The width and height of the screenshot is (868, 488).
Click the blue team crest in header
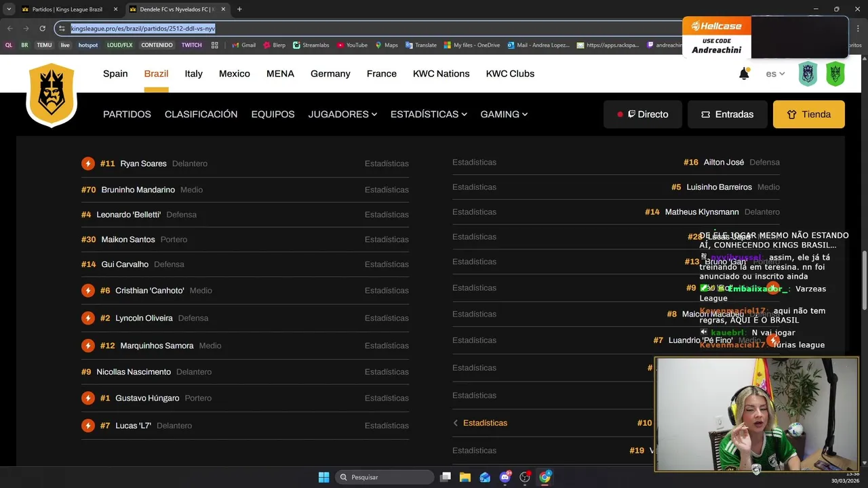[x=808, y=74]
